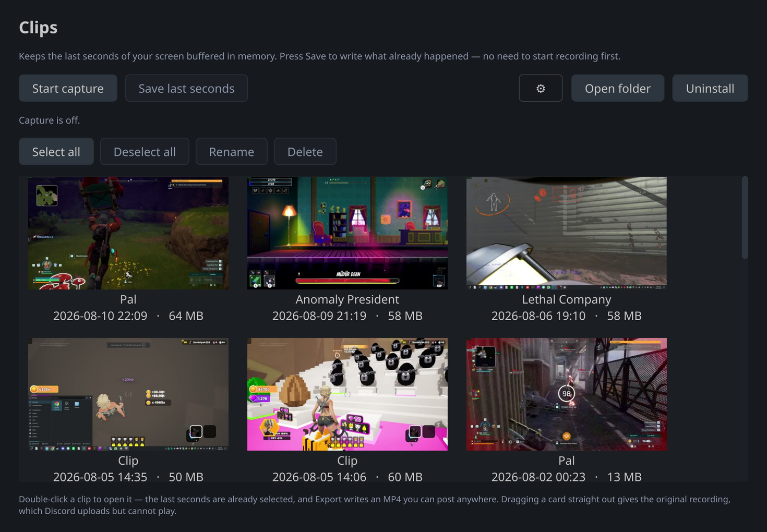Click the Uninstall button
767x532 pixels.
pyautogui.click(x=710, y=88)
